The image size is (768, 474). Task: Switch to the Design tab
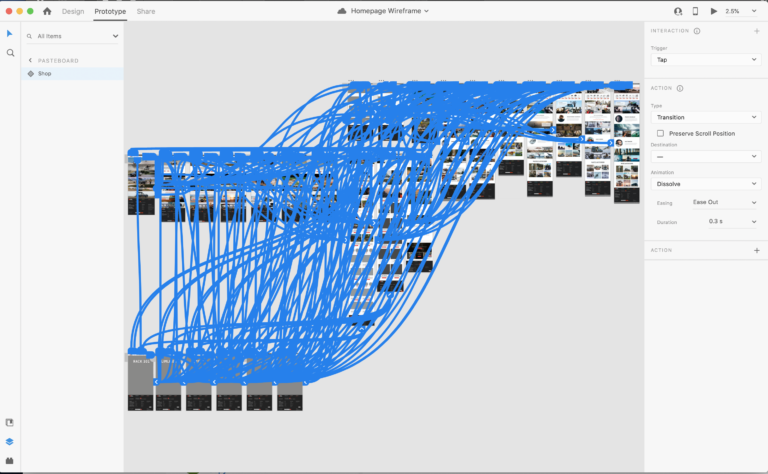[x=73, y=11]
